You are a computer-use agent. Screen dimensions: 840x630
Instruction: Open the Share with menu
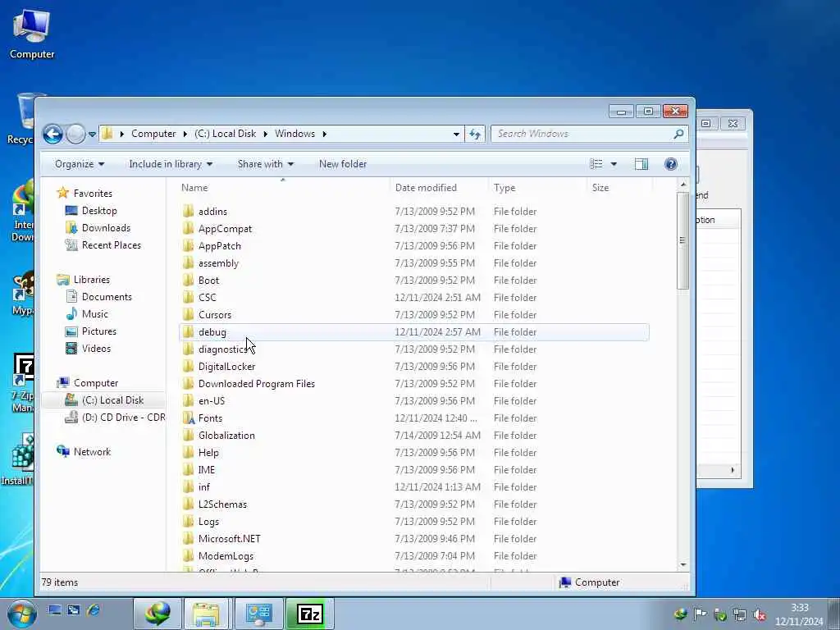tap(265, 164)
